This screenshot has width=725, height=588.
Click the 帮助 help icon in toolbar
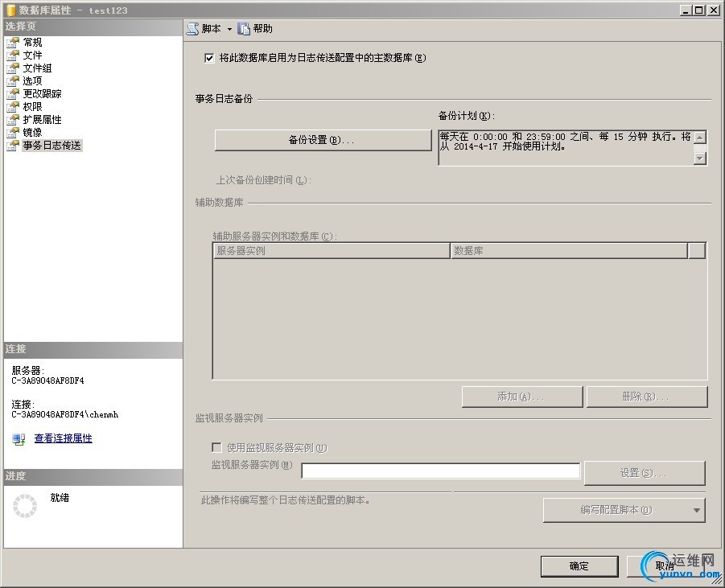pos(244,29)
